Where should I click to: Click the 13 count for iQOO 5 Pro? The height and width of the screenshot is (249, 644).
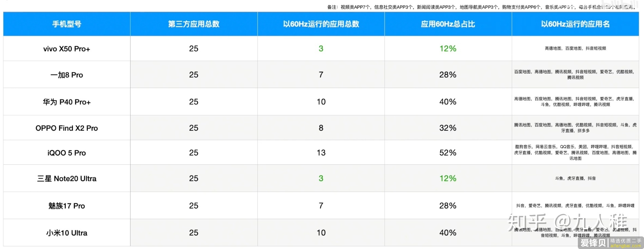(321, 153)
